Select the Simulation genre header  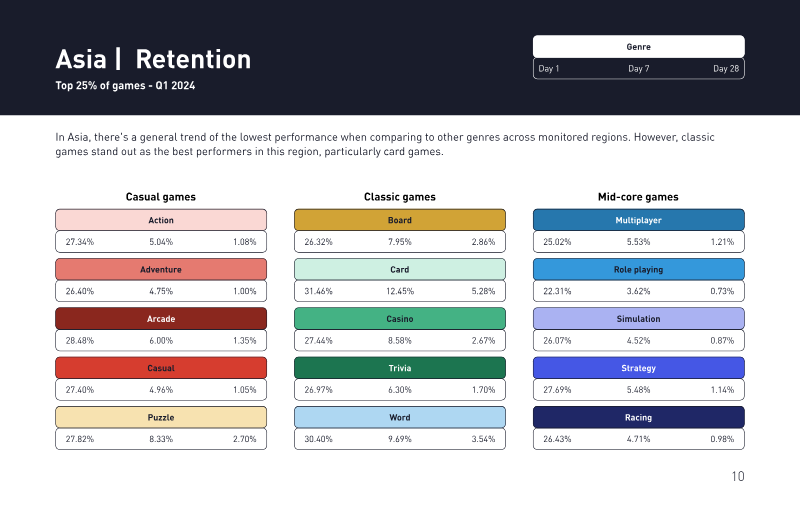(x=638, y=319)
